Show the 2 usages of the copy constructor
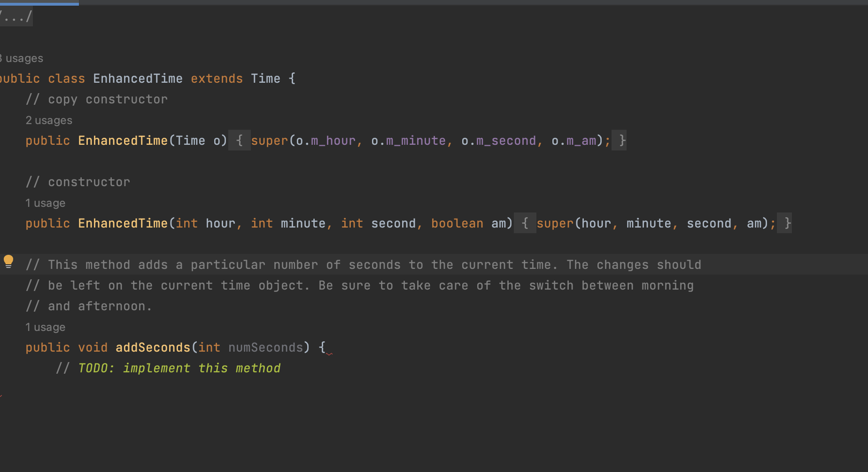Image resolution: width=868 pixels, height=472 pixels. [x=48, y=120]
